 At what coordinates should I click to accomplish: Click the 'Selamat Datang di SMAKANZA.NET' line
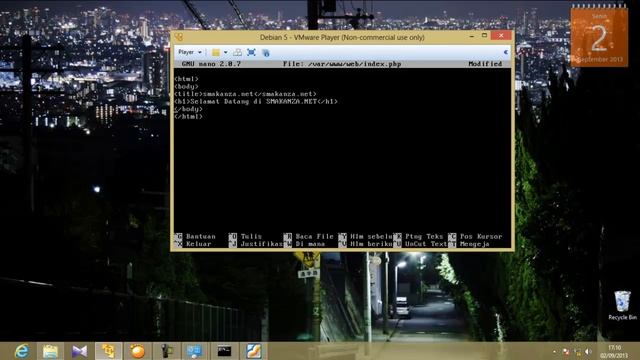256,101
